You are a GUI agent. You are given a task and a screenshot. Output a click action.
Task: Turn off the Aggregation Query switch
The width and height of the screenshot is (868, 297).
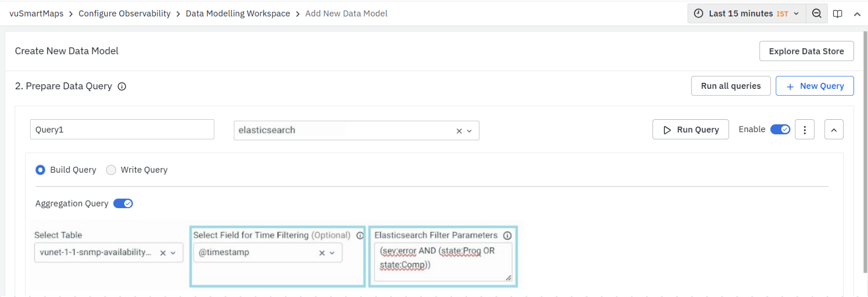123,204
